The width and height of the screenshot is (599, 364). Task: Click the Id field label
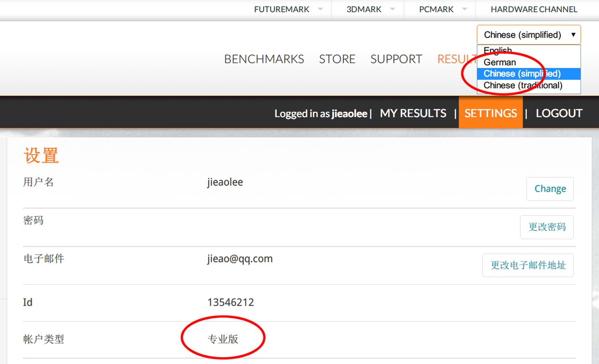(28, 302)
